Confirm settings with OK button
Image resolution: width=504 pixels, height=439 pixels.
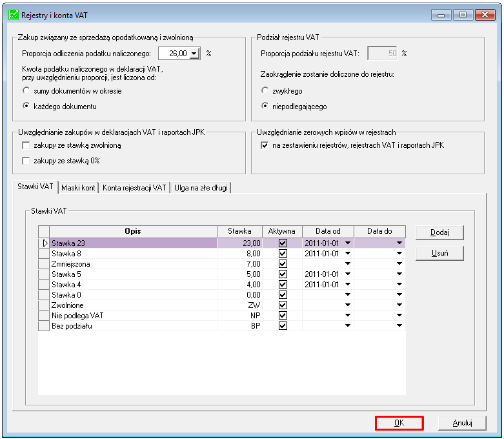pyautogui.click(x=399, y=423)
